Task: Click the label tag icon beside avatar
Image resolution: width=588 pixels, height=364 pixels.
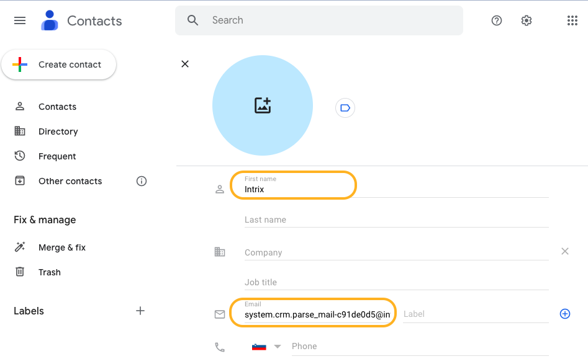Action: pyautogui.click(x=345, y=108)
